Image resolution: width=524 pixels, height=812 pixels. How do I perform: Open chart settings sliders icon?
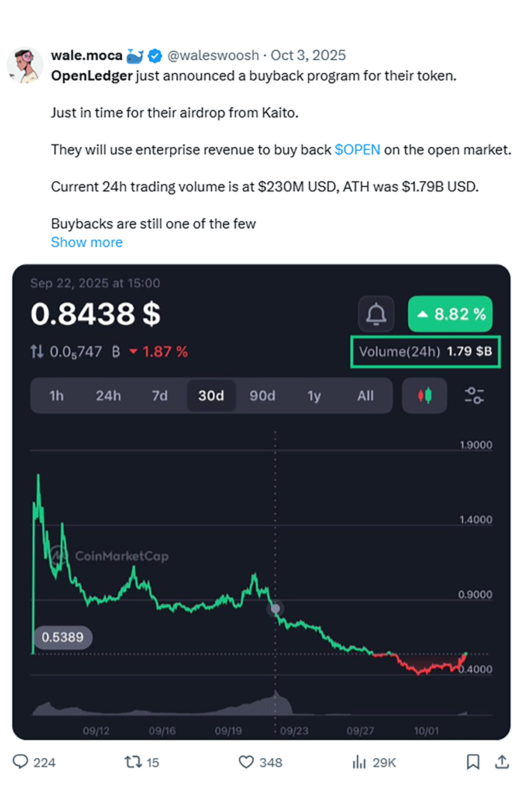[474, 396]
